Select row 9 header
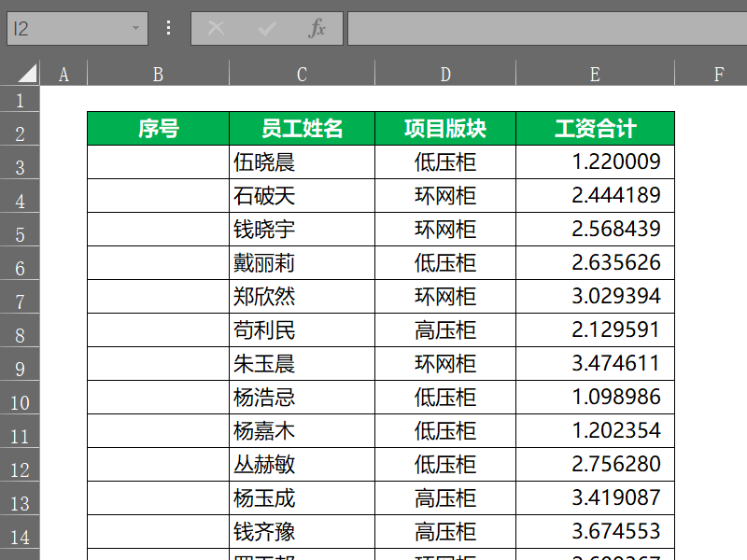This screenshot has width=747, height=560. [x=20, y=364]
